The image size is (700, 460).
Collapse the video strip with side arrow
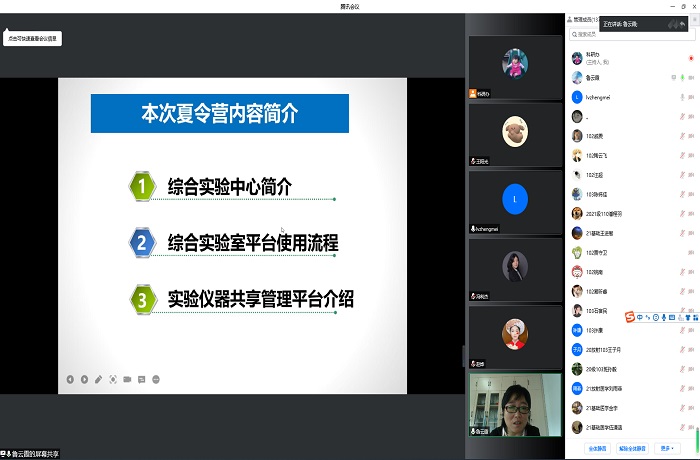click(463, 355)
